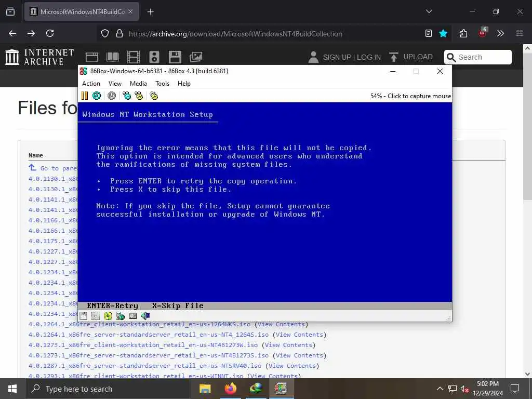Screen dimensions: 532x399
Task: Click SIGN UP on Internet Archive
Action: point(337,57)
